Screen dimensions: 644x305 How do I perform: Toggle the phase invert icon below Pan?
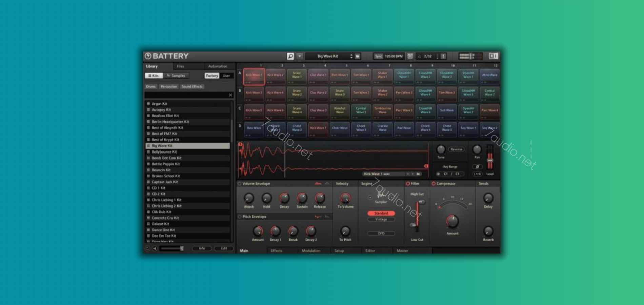pos(477,166)
